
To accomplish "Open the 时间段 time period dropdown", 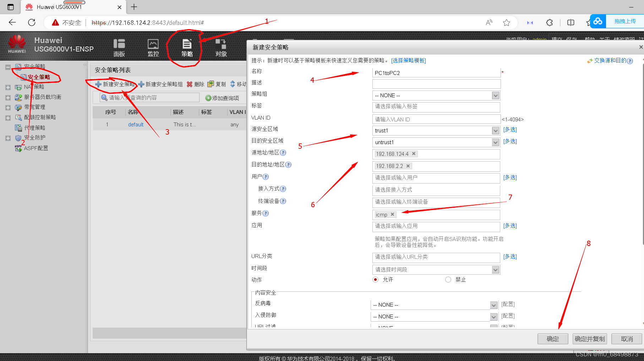I will [495, 269].
